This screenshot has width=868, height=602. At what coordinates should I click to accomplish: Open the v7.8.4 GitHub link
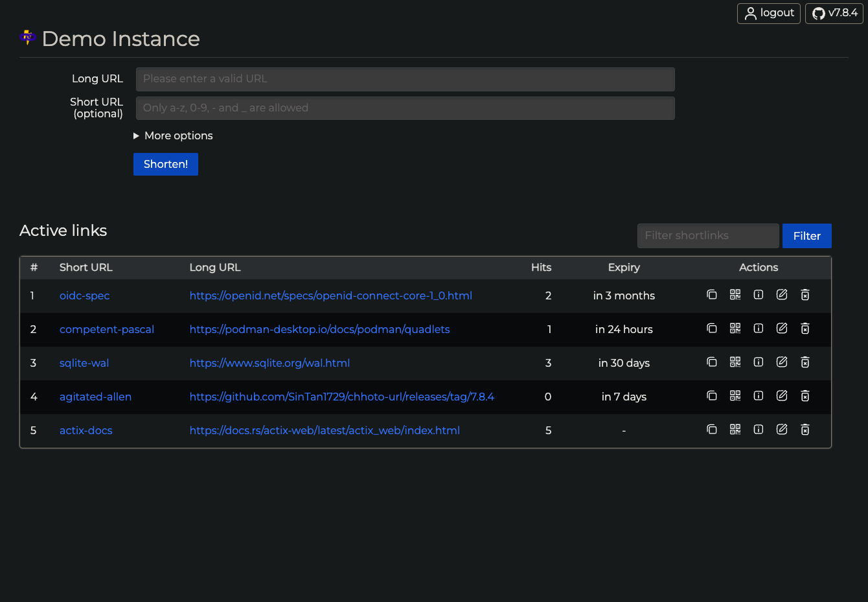[834, 13]
